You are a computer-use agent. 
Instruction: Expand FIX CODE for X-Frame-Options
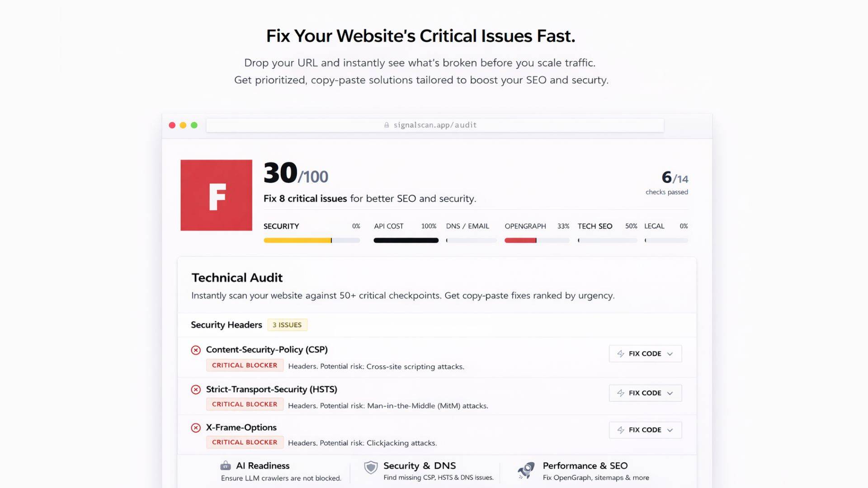(x=645, y=430)
